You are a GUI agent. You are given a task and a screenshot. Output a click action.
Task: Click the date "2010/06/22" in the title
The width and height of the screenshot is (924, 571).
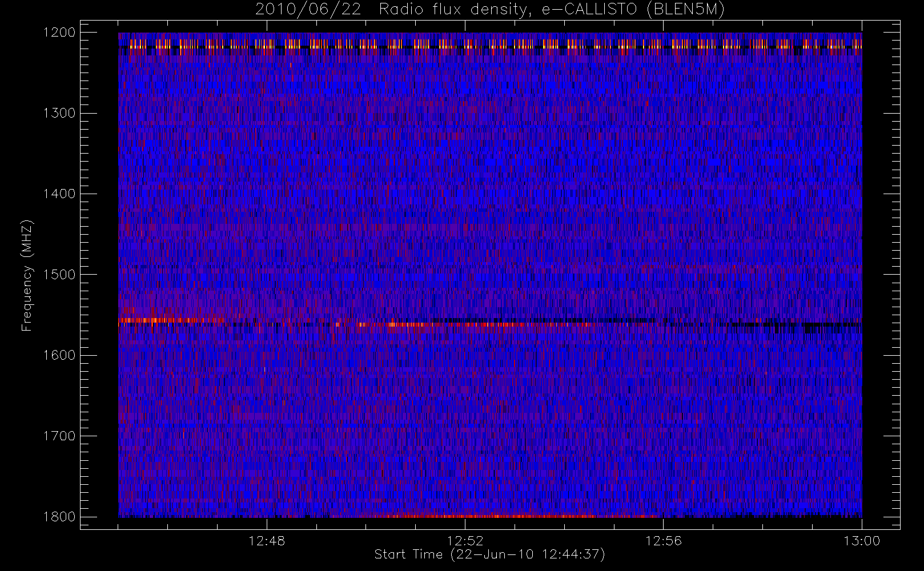point(308,9)
